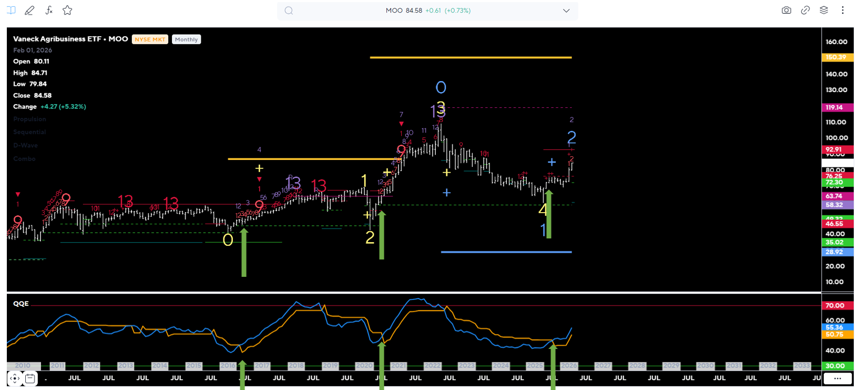Expand the MOO symbol dropdown chevron
This screenshot has height=390, width=868.
566,11
